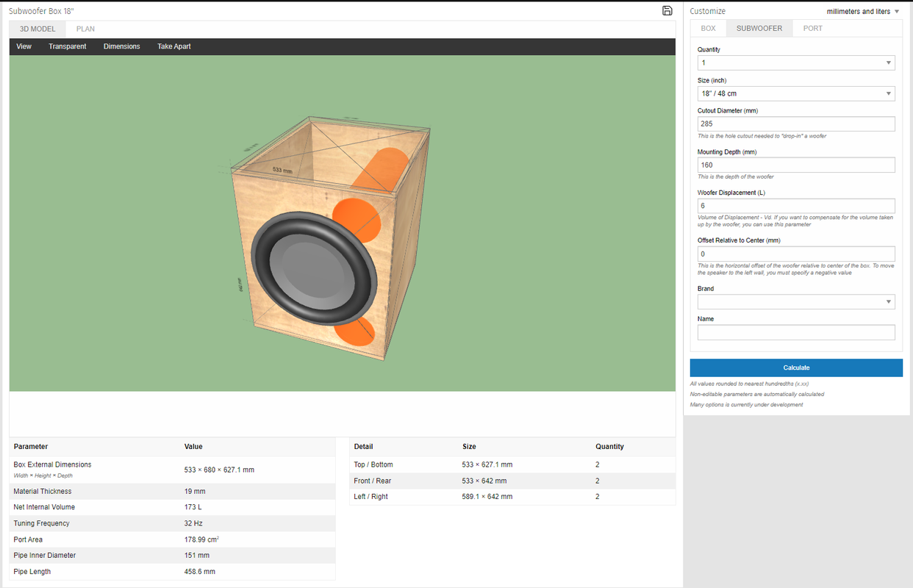Click the Offset Relative to Center field
Viewport: 913px width, 588px height.
(x=796, y=254)
